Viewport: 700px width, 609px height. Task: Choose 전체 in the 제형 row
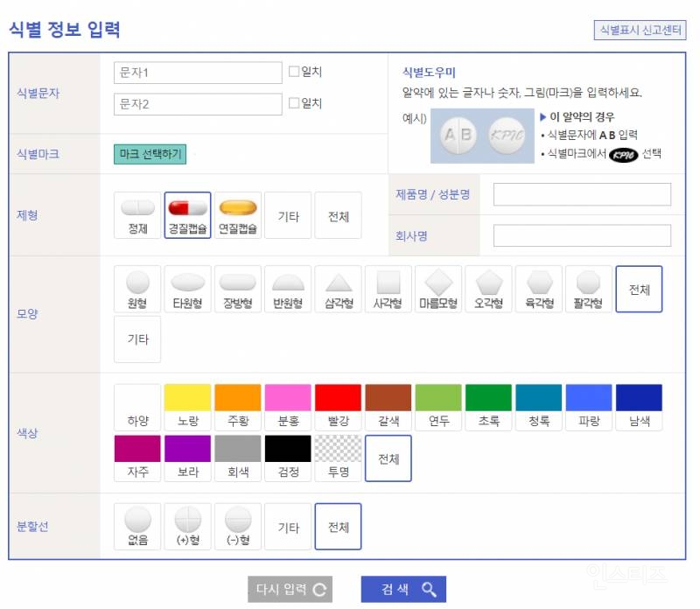338,215
